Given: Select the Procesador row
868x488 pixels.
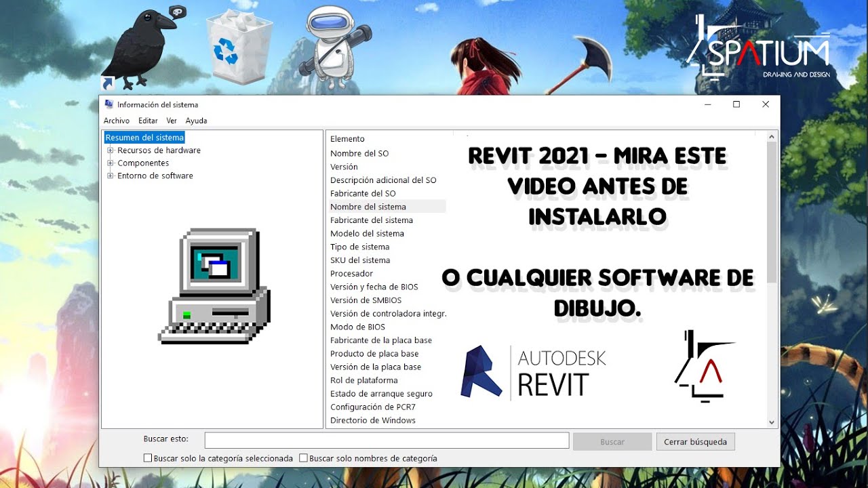Looking at the screenshot, I should pyautogui.click(x=352, y=274).
